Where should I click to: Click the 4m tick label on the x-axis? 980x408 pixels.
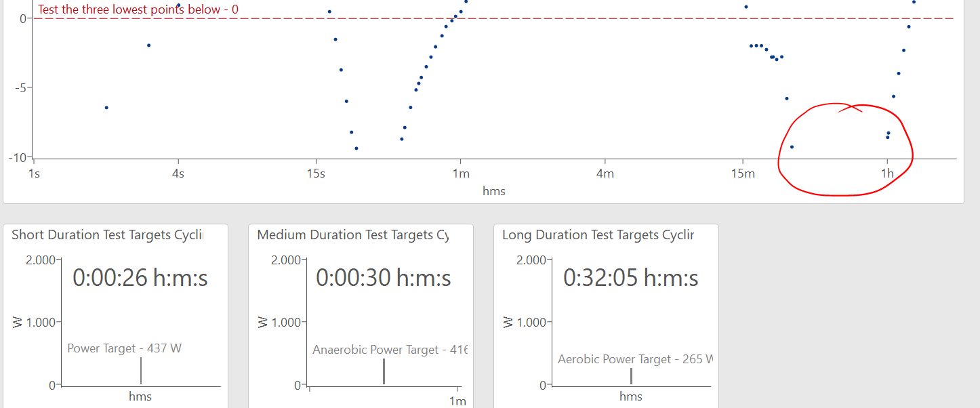click(x=605, y=174)
